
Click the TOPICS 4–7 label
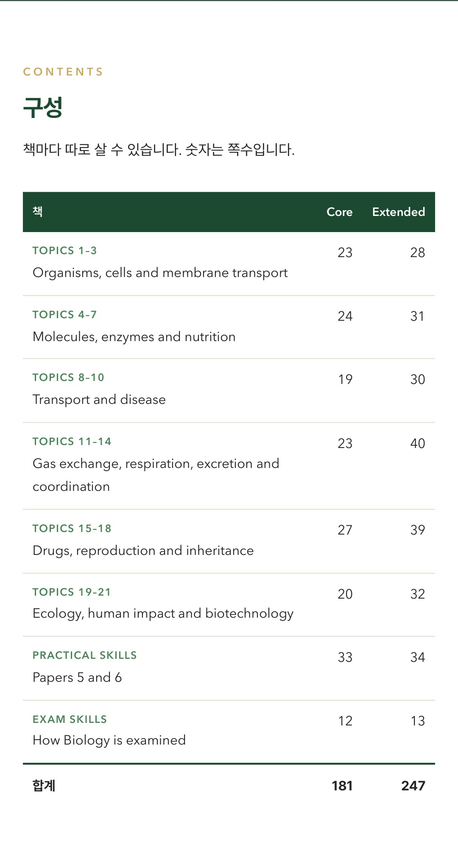click(65, 314)
